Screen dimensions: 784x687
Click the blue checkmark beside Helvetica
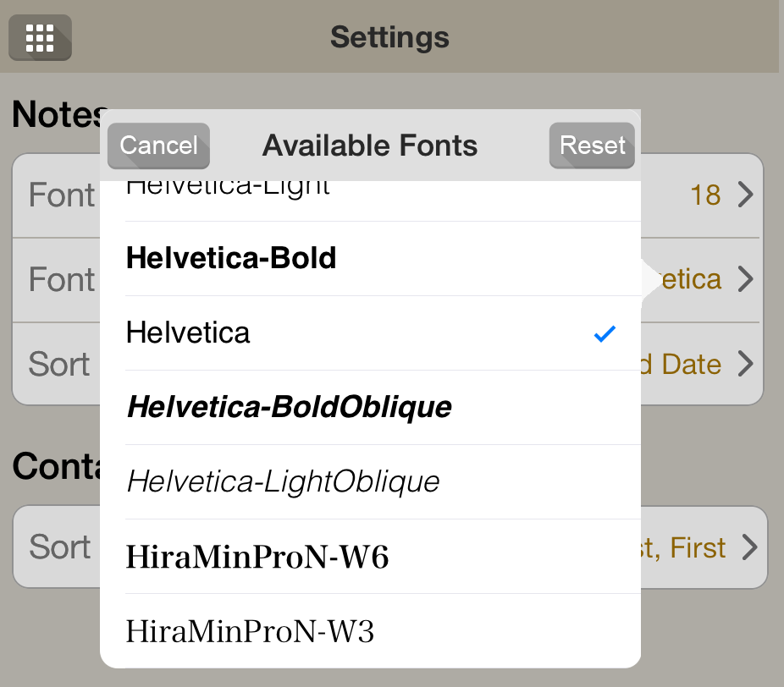tap(605, 333)
